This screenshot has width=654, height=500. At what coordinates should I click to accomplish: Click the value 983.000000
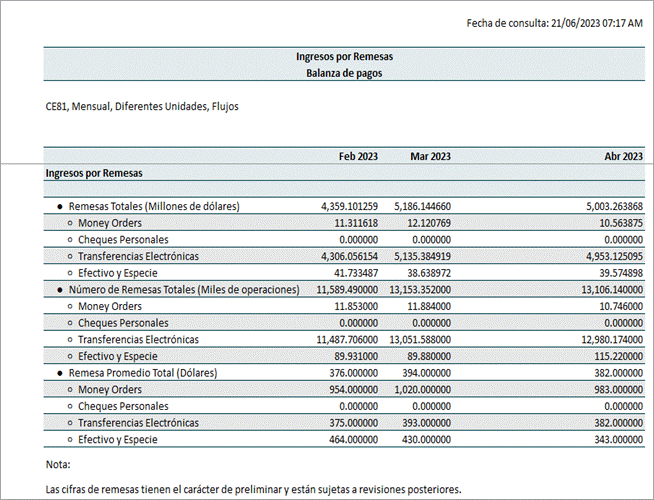click(x=619, y=390)
